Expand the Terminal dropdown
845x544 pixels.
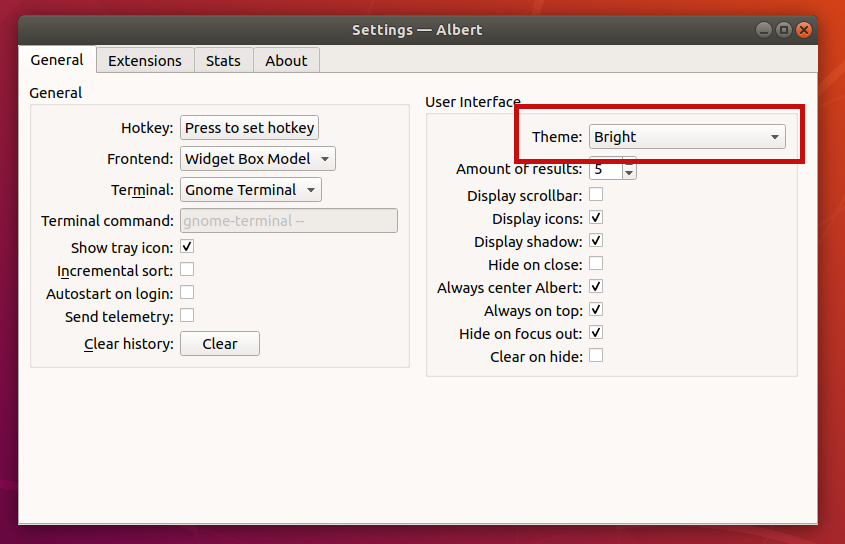(251, 190)
